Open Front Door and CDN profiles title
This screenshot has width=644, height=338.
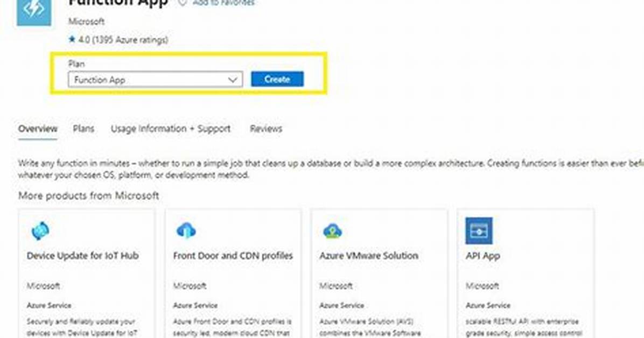tap(233, 256)
